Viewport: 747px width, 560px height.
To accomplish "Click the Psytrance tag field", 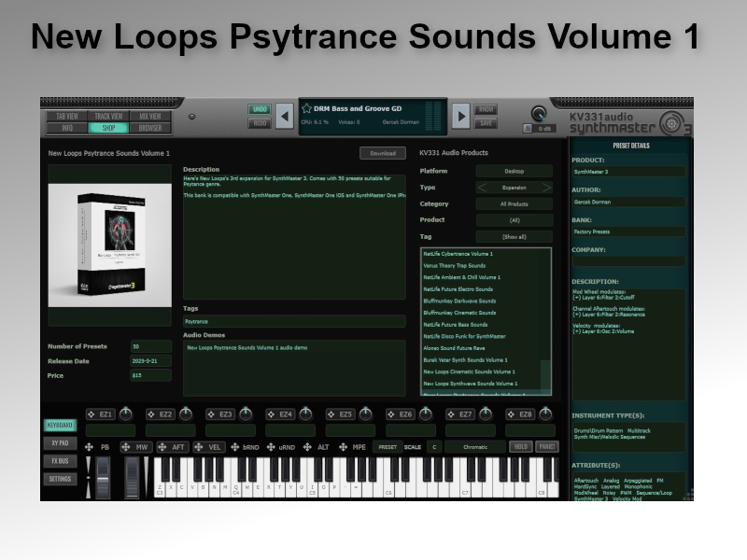I will click(x=294, y=321).
